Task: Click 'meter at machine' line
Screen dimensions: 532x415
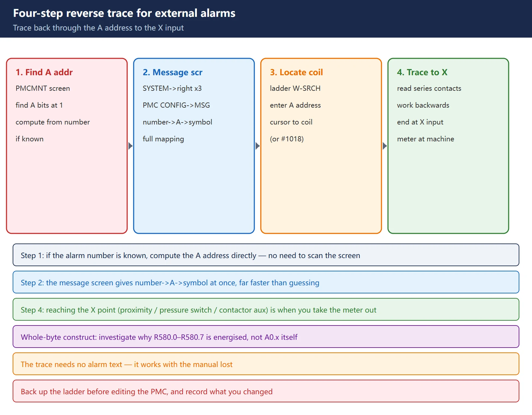Action: coord(426,139)
